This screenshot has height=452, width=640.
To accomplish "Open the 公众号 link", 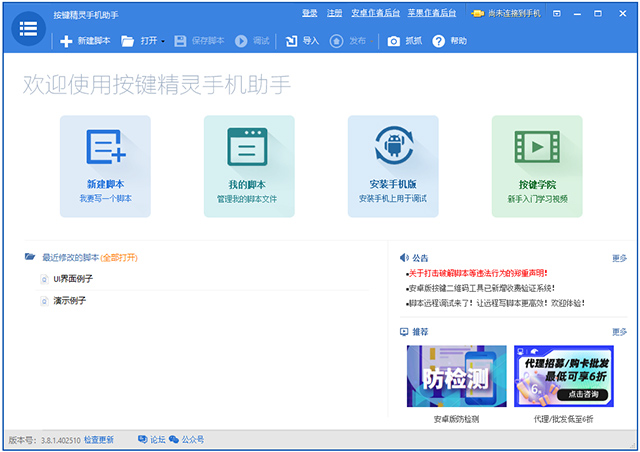I will pos(193,440).
